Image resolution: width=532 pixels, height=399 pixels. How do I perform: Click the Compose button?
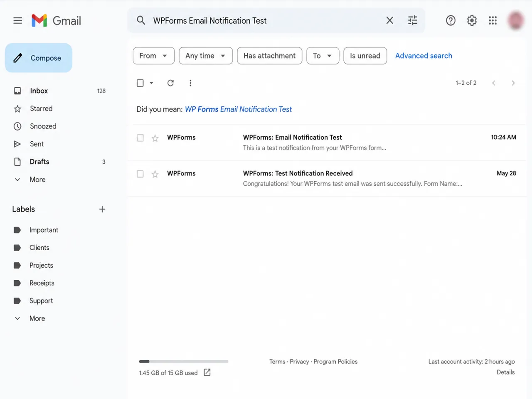tap(39, 58)
